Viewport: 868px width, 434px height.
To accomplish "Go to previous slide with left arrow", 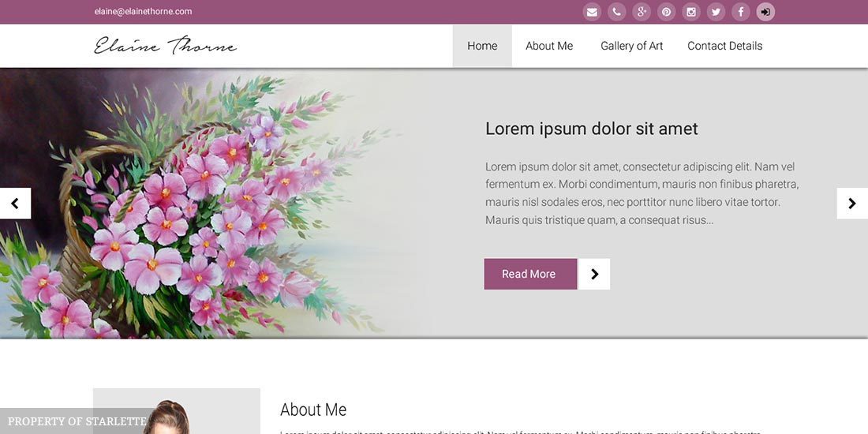I will [15, 203].
